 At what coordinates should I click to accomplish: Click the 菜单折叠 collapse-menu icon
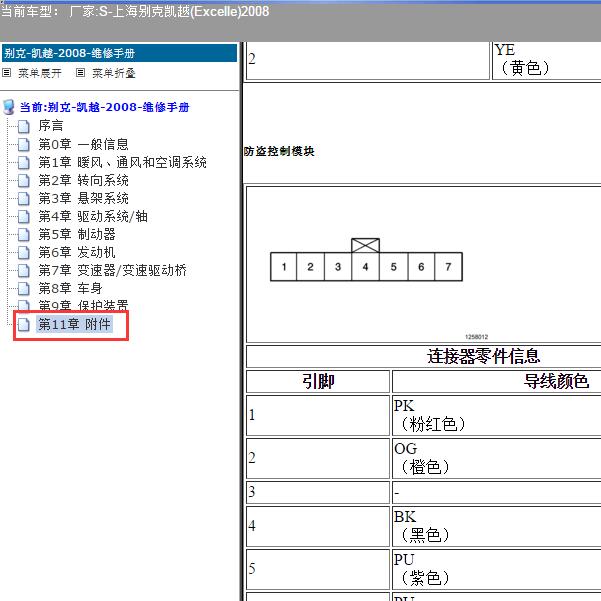coord(80,72)
